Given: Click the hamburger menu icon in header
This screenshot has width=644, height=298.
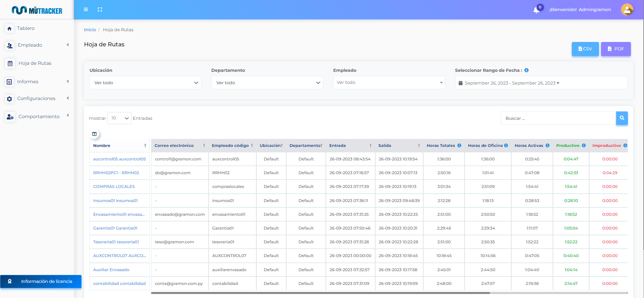Looking at the screenshot, I should [x=86, y=9].
